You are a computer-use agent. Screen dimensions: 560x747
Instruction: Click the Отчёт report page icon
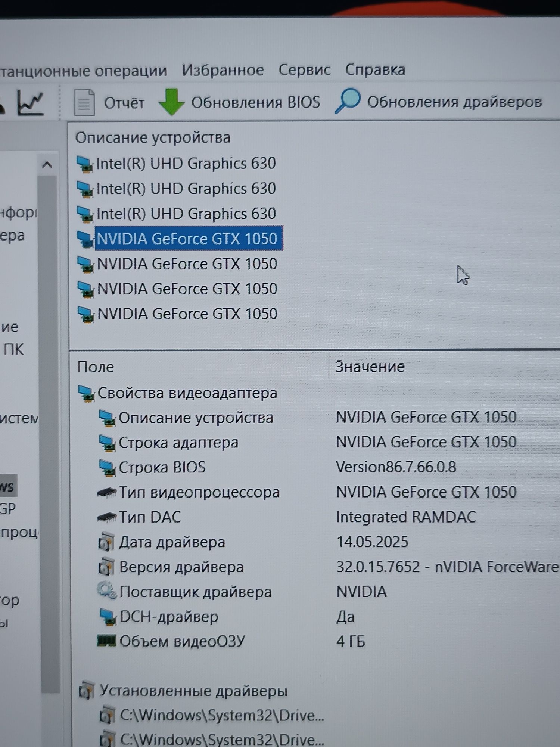tap(84, 102)
